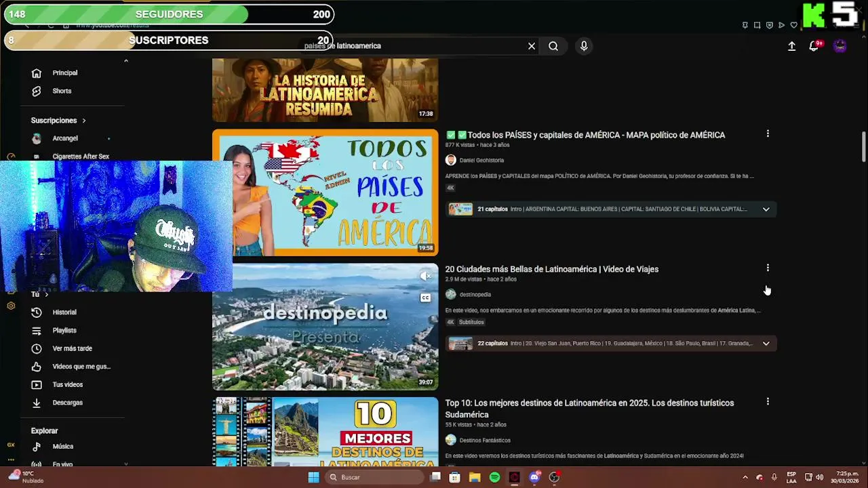Screen dimensions: 868x488
Task: Open the account avatar menu
Action: [840, 46]
